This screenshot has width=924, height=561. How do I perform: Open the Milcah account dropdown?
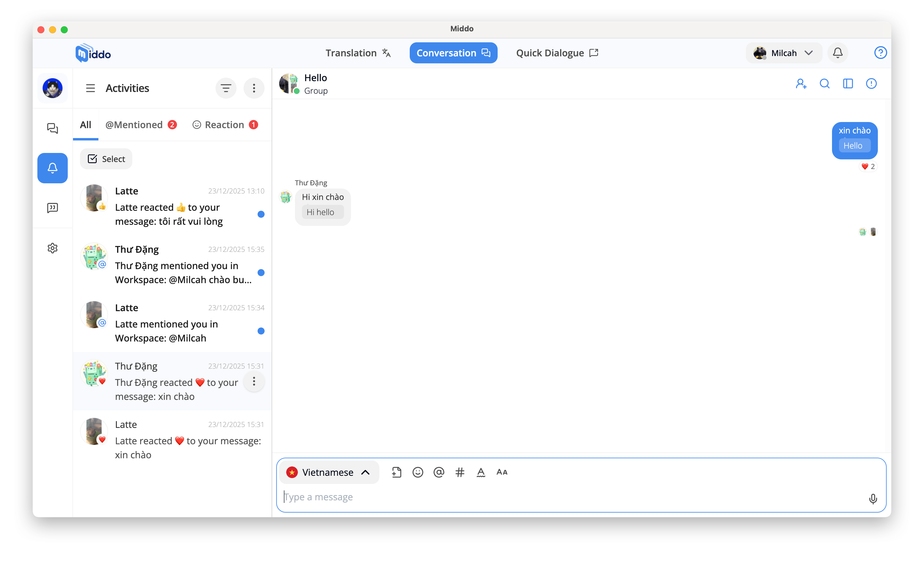[x=783, y=53]
